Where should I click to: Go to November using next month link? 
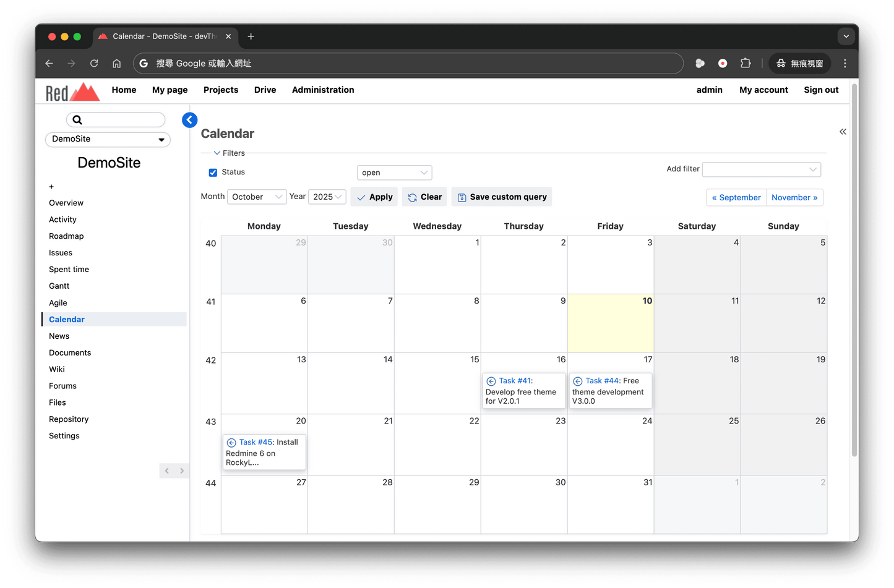(x=794, y=198)
